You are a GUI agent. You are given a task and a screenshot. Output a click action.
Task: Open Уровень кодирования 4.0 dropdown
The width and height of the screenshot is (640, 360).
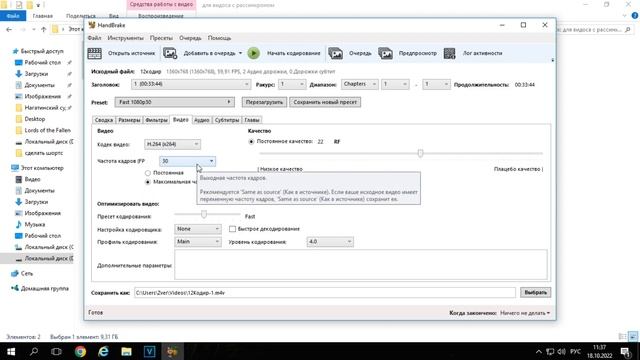(330, 242)
